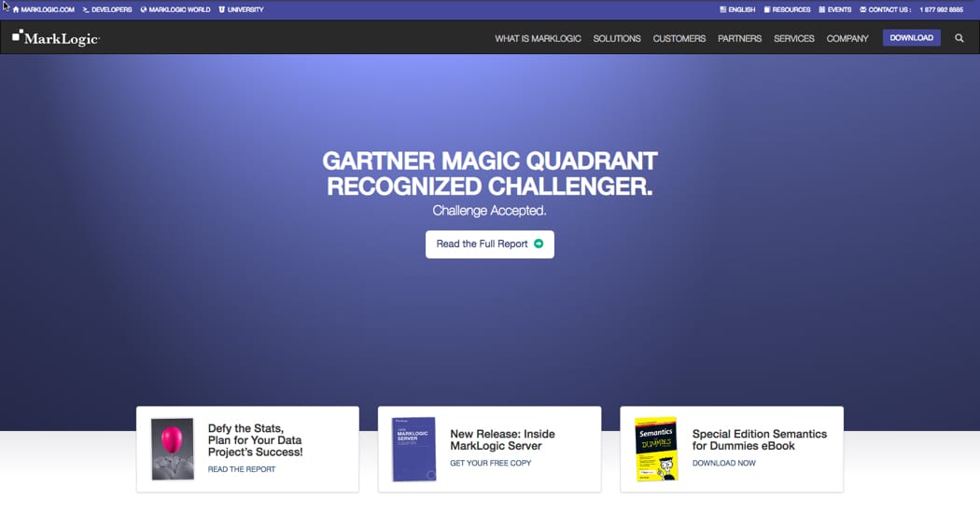Open the EVENTS top-bar link
Viewport: 980px width, 515px height.
point(839,9)
